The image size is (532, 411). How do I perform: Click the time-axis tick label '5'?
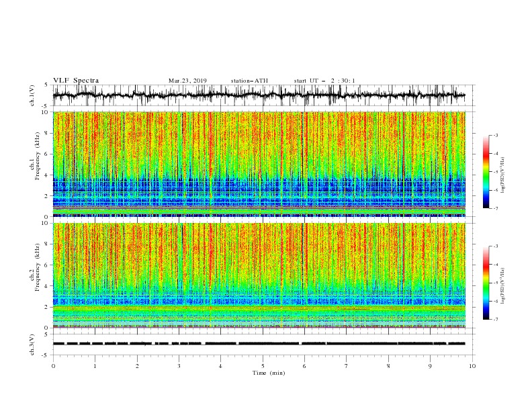tap(263, 366)
